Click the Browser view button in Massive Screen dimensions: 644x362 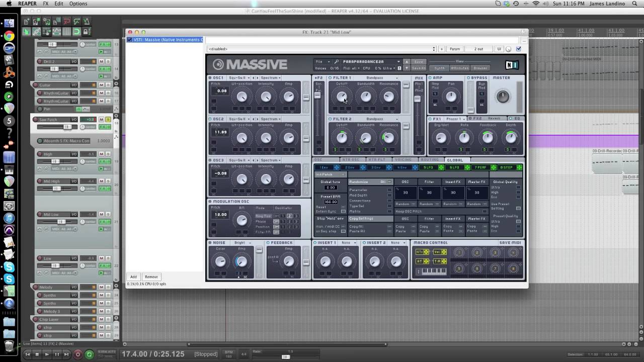tap(480, 68)
